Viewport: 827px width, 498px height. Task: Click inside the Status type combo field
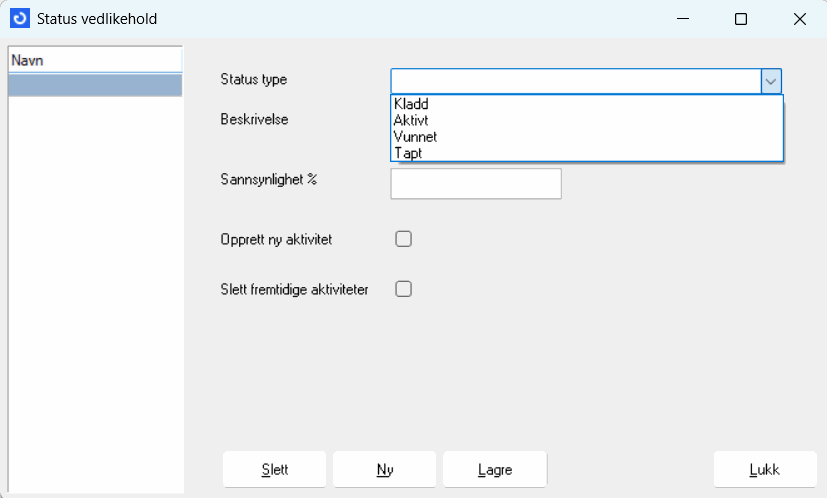pyautogui.click(x=575, y=81)
